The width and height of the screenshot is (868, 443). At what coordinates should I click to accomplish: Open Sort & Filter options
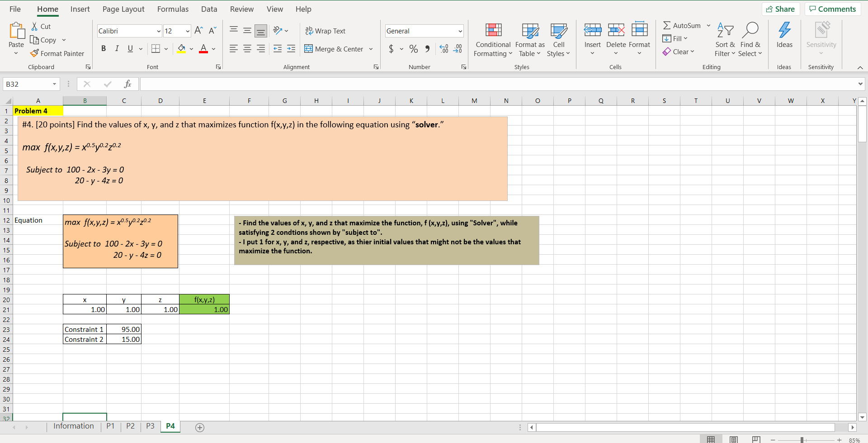[725, 40]
